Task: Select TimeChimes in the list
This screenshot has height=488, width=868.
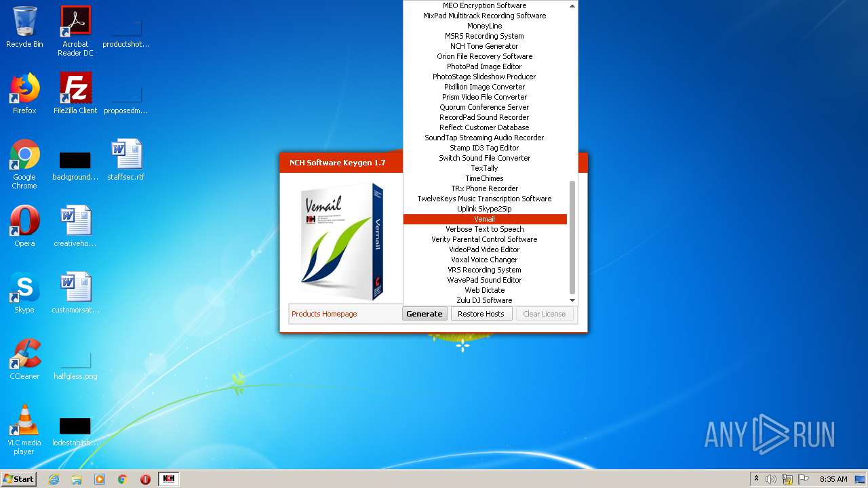Action: [485, 178]
